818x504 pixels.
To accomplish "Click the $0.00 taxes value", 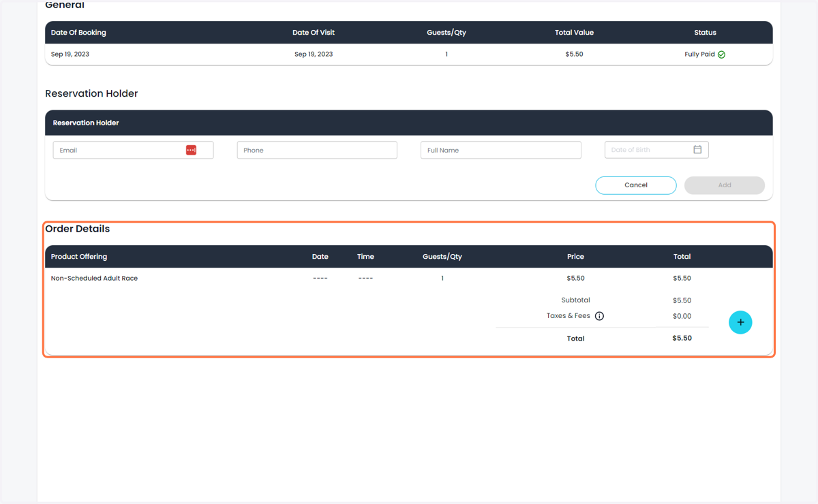I will (x=682, y=316).
